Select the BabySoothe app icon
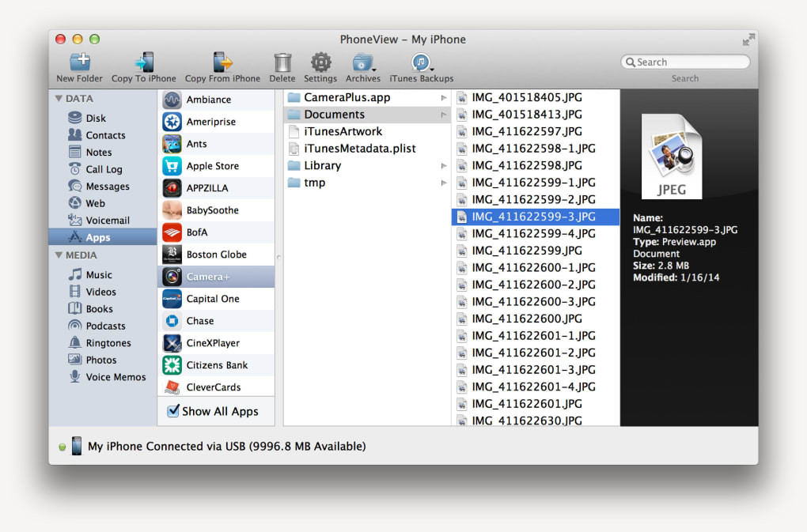The image size is (807, 532). [172, 210]
